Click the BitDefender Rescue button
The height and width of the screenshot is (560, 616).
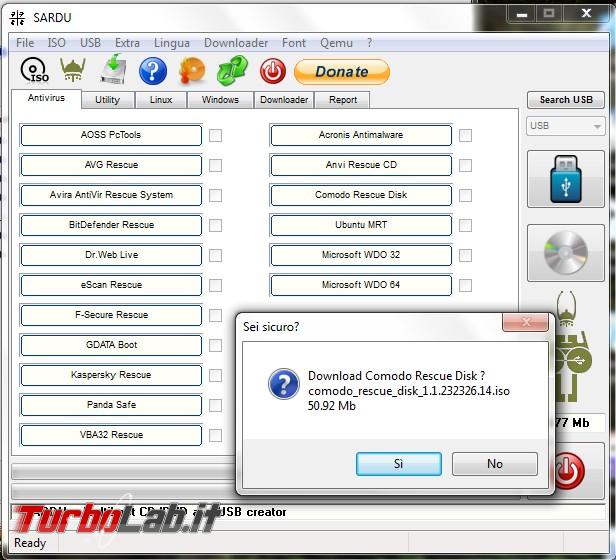click(111, 225)
